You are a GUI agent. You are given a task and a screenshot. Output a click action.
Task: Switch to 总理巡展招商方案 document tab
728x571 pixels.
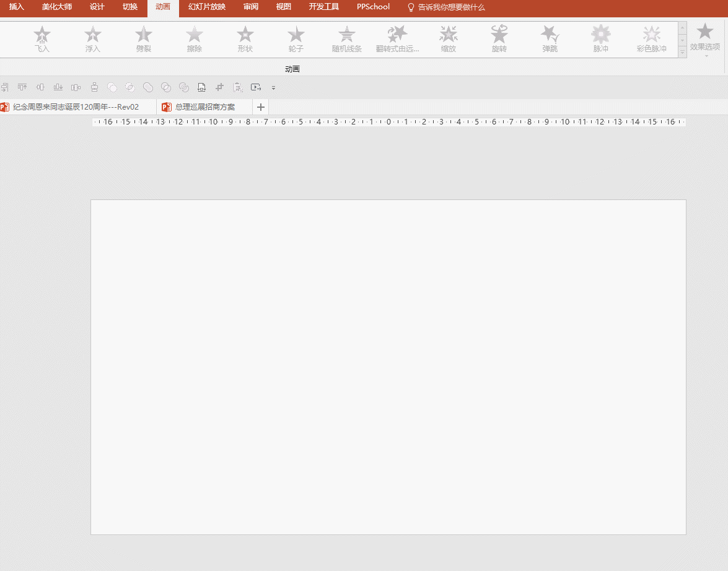coord(204,107)
